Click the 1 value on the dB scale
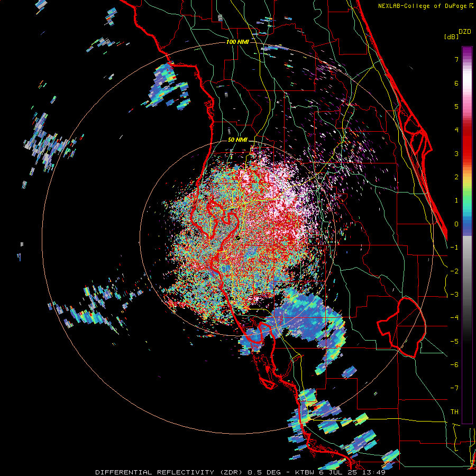Image resolution: width=476 pixels, height=476 pixels. tap(456, 200)
